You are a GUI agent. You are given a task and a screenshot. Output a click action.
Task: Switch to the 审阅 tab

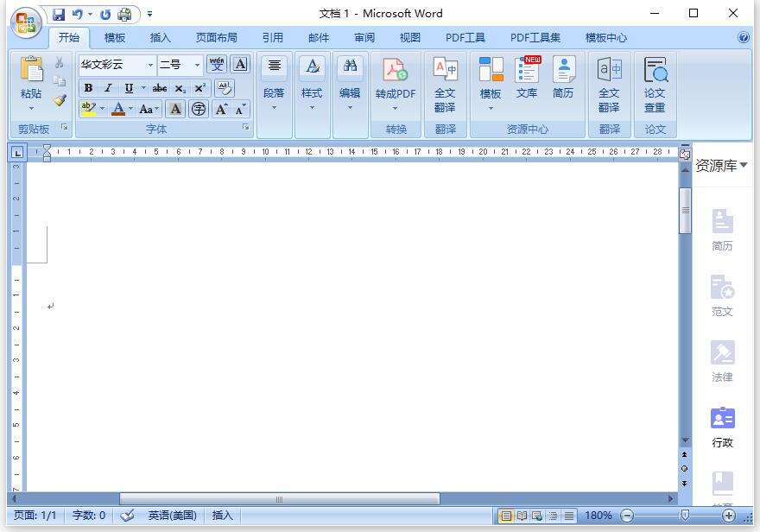click(x=364, y=38)
